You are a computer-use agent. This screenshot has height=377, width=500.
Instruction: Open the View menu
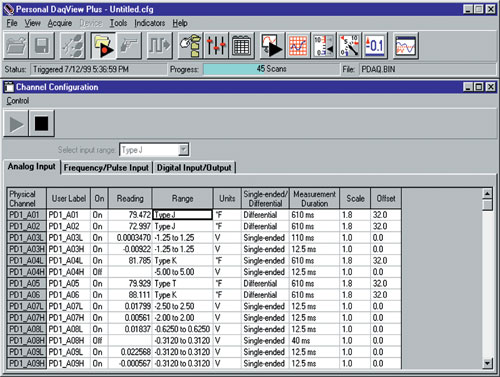(32, 23)
